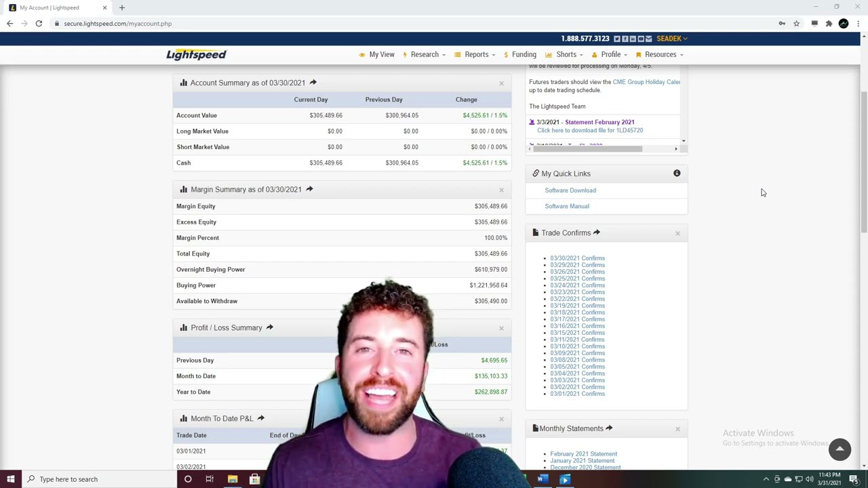Screen dimensions: 868x488
Task: Go to My View
Action: coord(376,54)
